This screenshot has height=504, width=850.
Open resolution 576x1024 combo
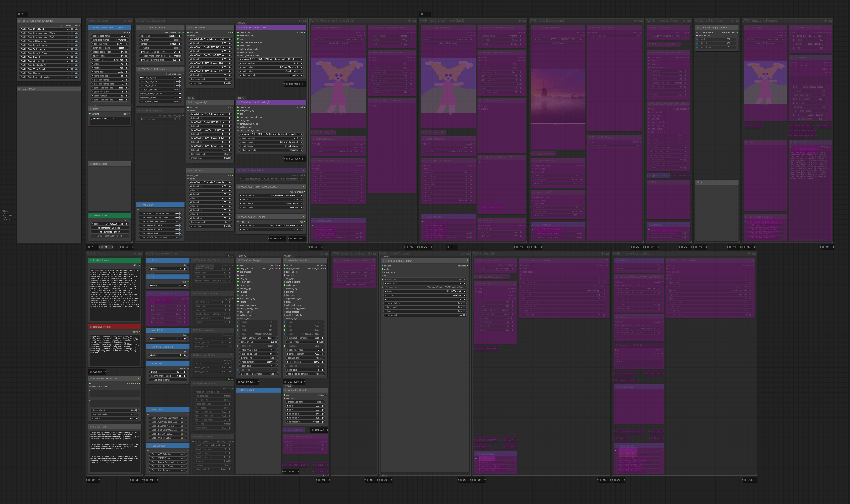click(x=110, y=60)
